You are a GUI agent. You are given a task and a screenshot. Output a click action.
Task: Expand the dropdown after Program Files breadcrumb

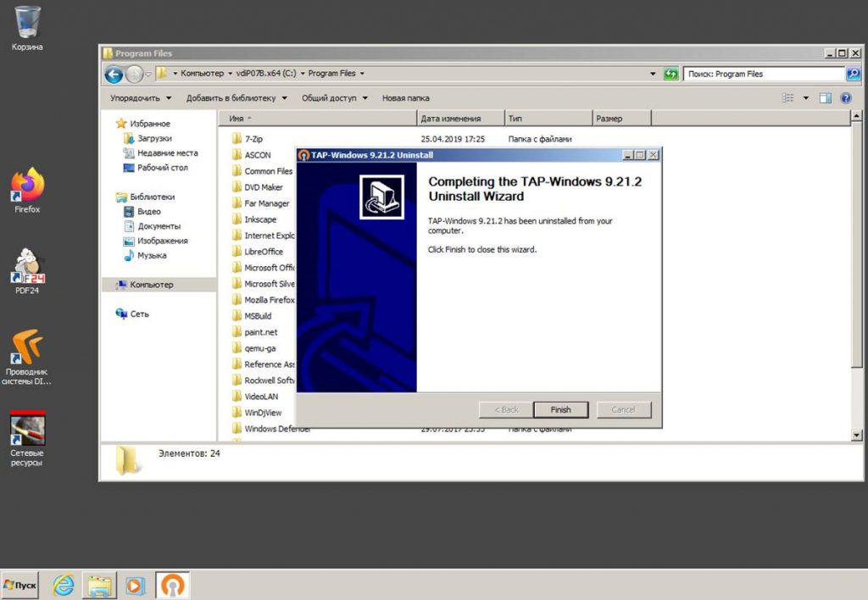(362, 73)
